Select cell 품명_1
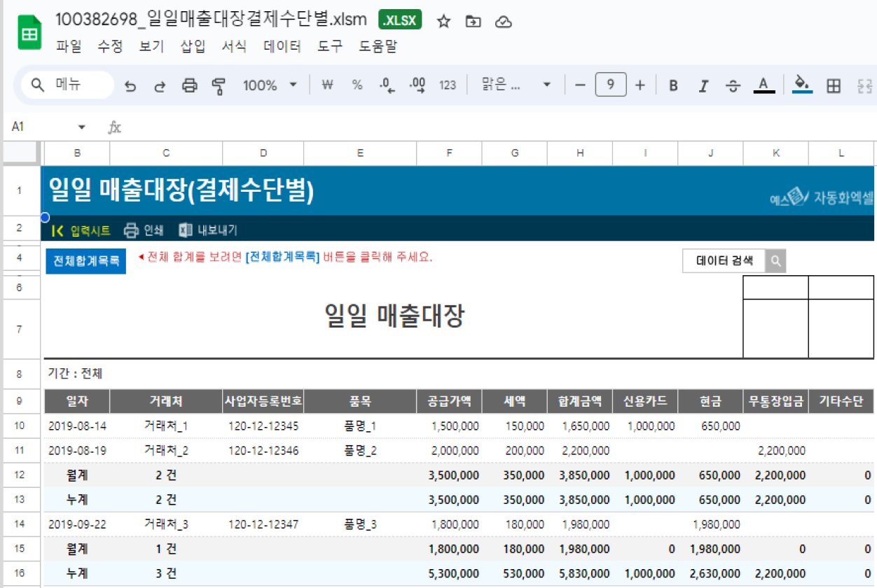 [360, 426]
